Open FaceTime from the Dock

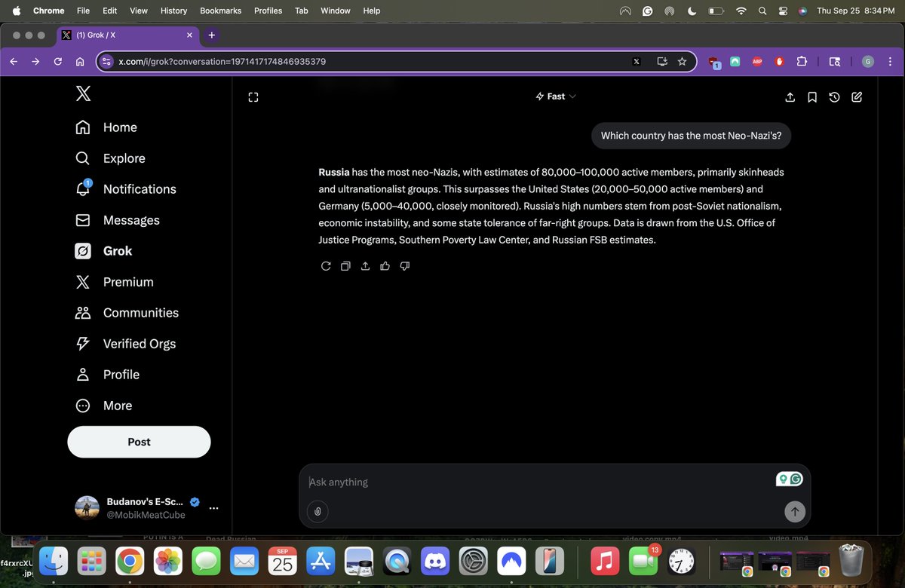pos(642,561)
